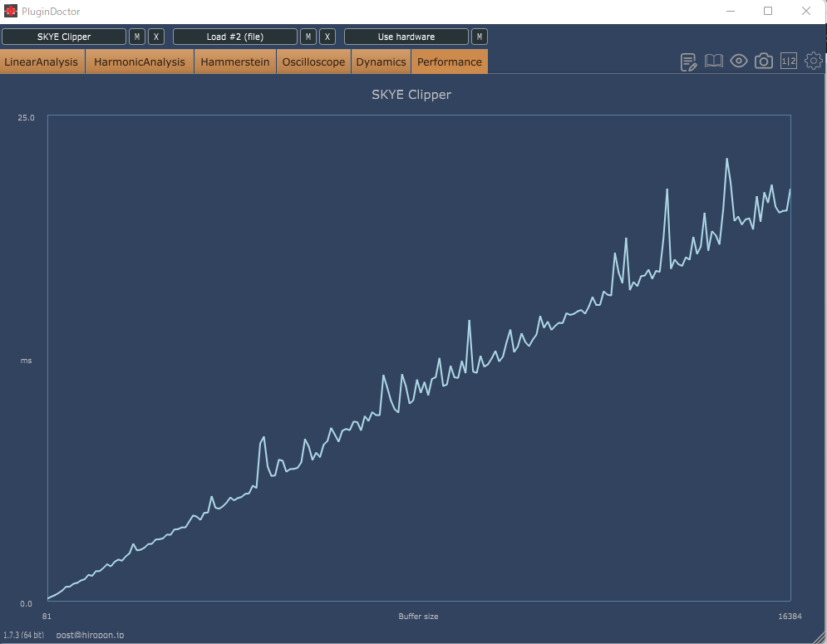This screenshot has width=827, height=644.
Task: Minimize the PluginDoctor window
Action: point(731,11)
